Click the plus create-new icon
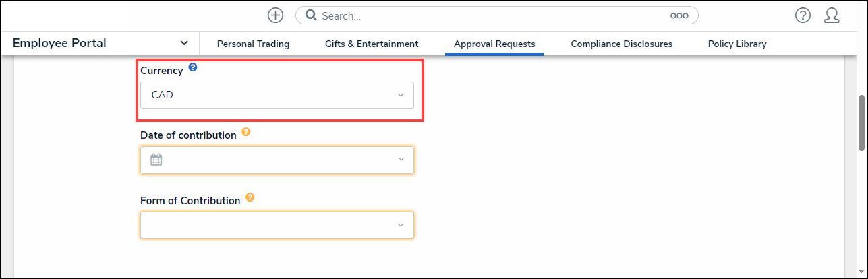This screenshot has width=868, height=279. [274, 15]
